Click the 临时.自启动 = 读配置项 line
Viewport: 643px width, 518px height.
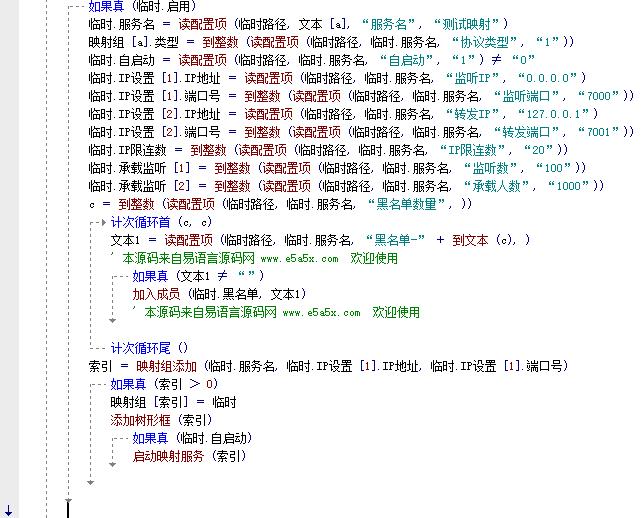click(x=312, y=60)
